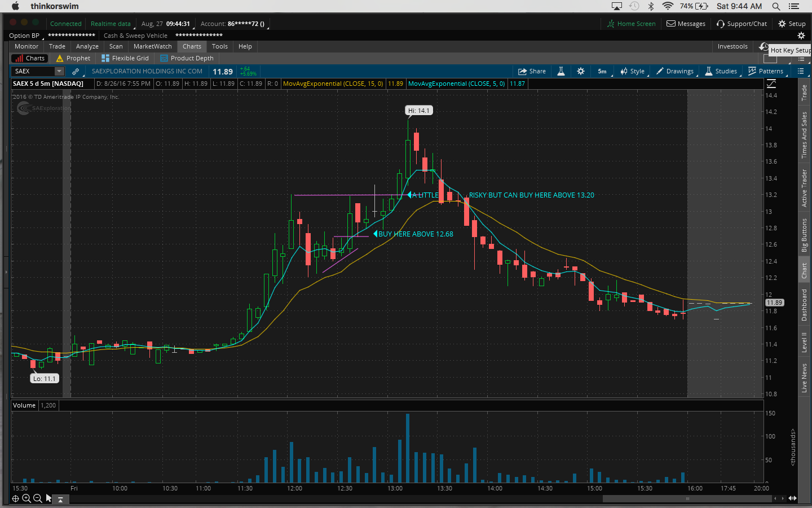Share the chart
Screen dimensions: 812x508
coord(532,71)
